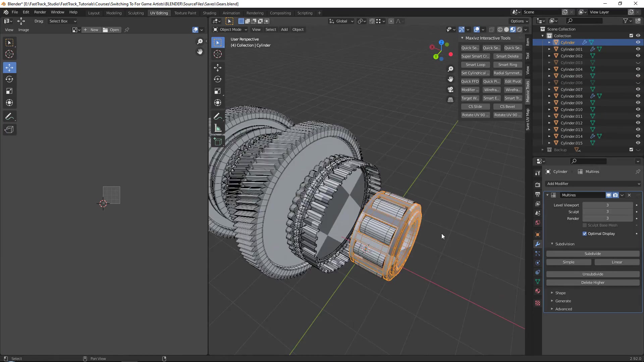Select the Add Cube tool in viewport
This screenshot has height=362, width=644.
[218, 142]
